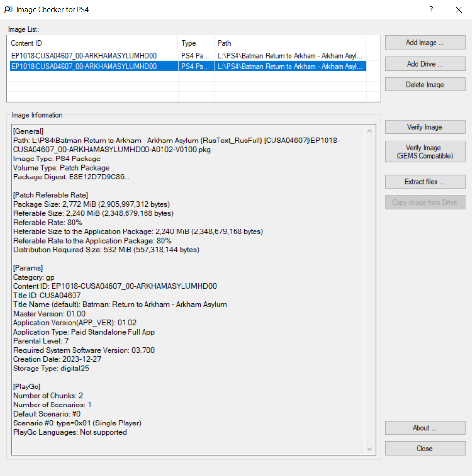Viewport: 472px width, 476px height.
Task: Click the magnifier app icon in the title bar
Action: click(x=8, y=9)
